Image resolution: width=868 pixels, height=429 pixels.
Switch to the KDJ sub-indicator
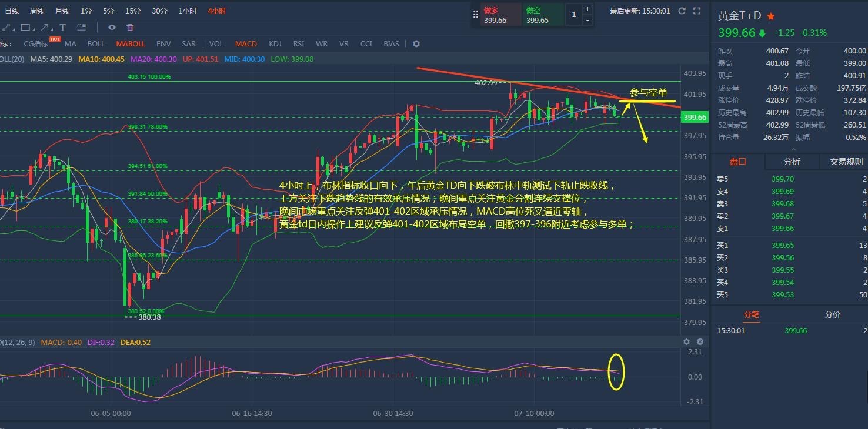click(x=275, y=44)
